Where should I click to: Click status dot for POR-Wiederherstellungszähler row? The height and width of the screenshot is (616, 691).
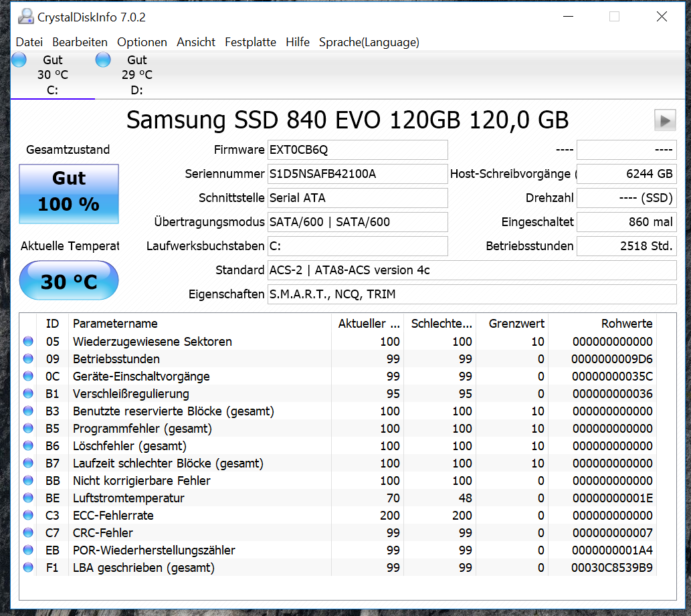pos(28,550)
